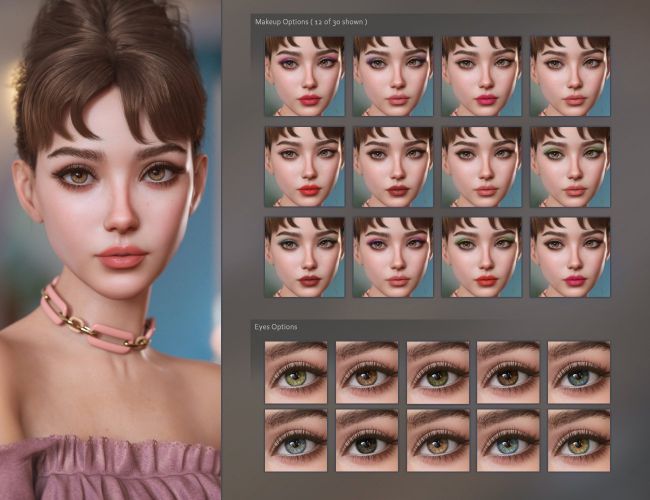This screenshot has height=500, width=650.
Task: Pick top-row third makeup with hot-pink lips
Action: [481, 77]
